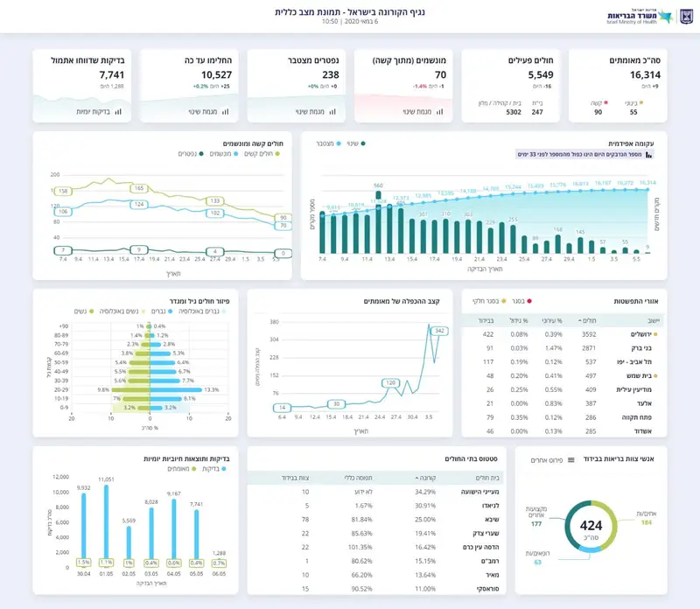700x609 pixels.
Task: Sort outbreak table by בבידוד column header
Action: point(486,320)
